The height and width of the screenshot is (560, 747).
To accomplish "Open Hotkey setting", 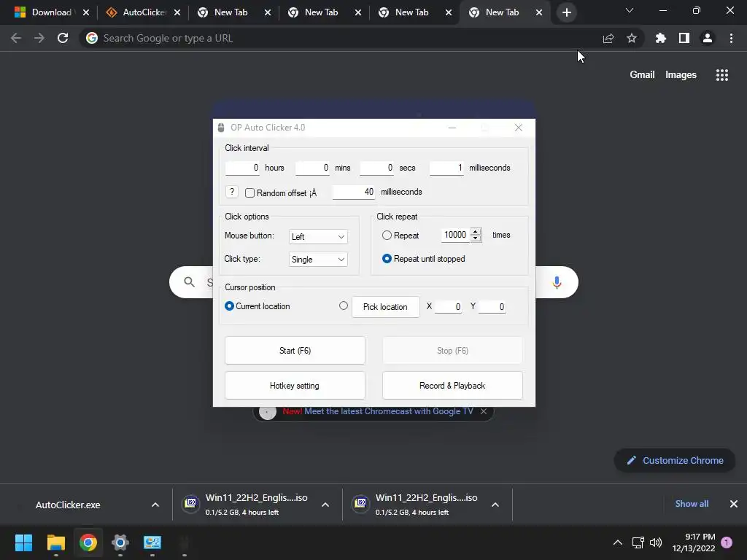I will click(295, 386).
